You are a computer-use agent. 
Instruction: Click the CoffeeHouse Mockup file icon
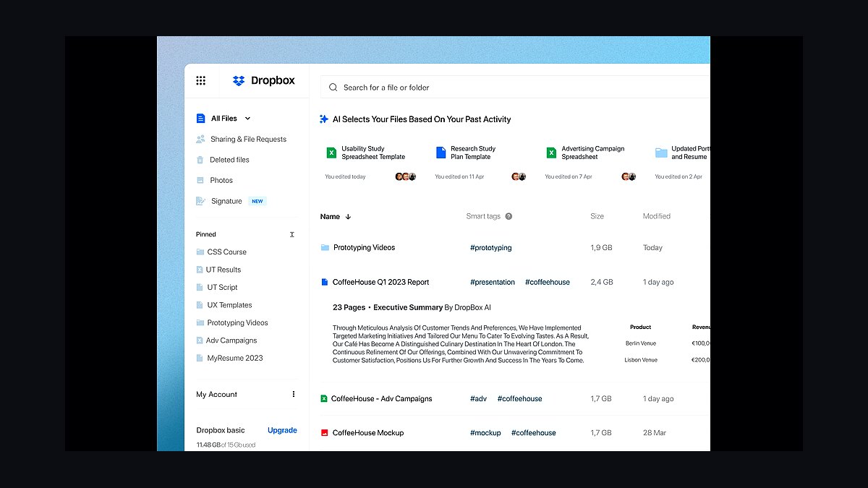click(x=324, y=433)
